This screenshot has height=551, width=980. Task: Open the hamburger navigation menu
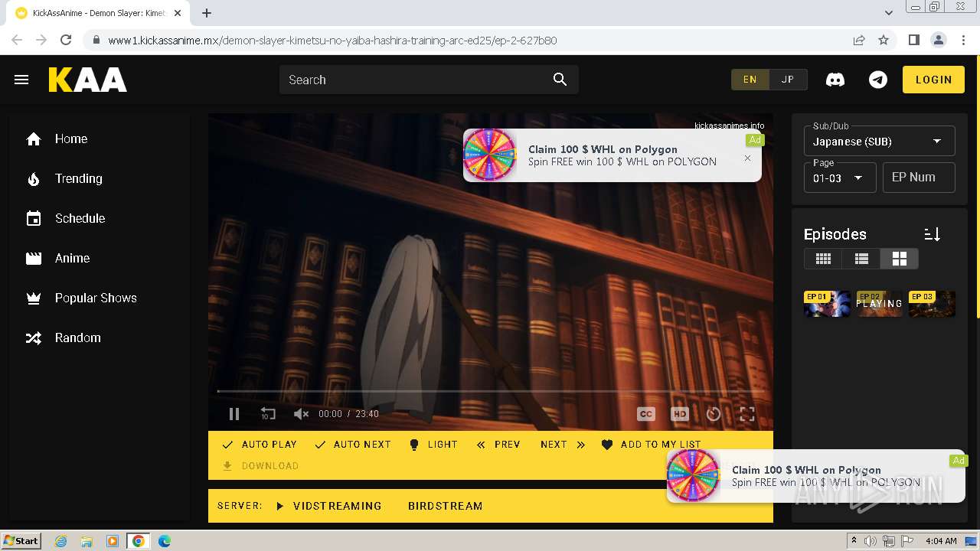(21, 80)
